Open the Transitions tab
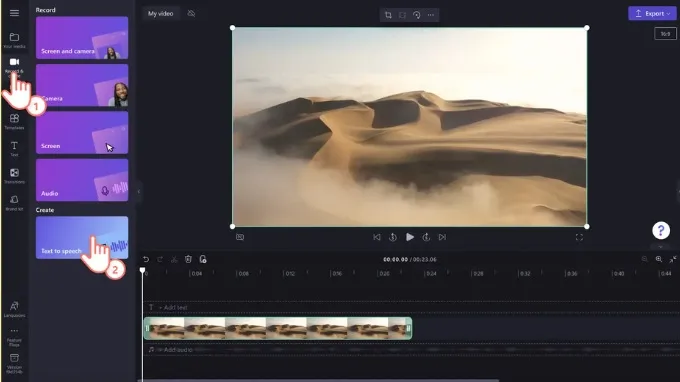The width and height of the screenshot is (680, 382). [14, 176]
